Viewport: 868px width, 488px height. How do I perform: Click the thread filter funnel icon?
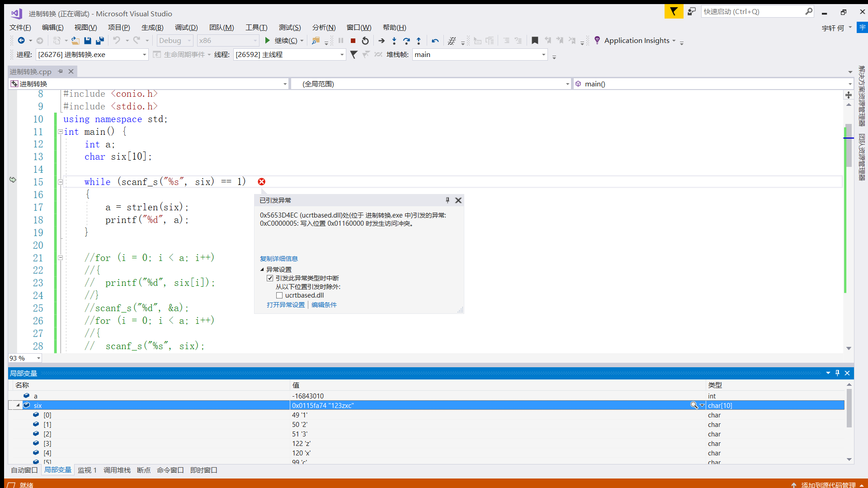[354, 55]
